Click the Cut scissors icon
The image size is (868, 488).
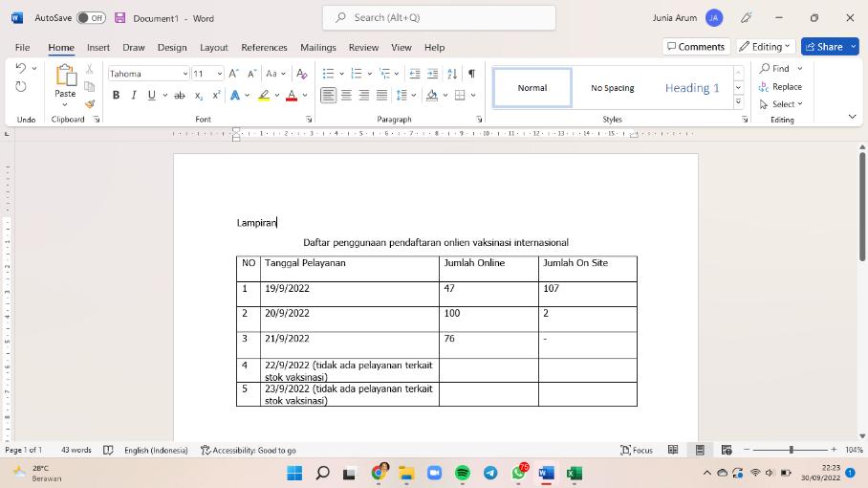tap(90, 69)
